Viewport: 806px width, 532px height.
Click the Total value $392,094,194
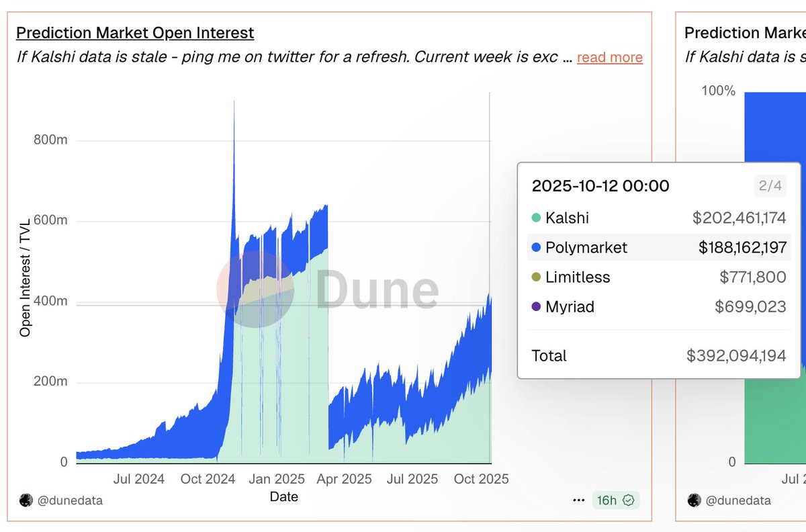pyautogui.click(x=736, y=355)
